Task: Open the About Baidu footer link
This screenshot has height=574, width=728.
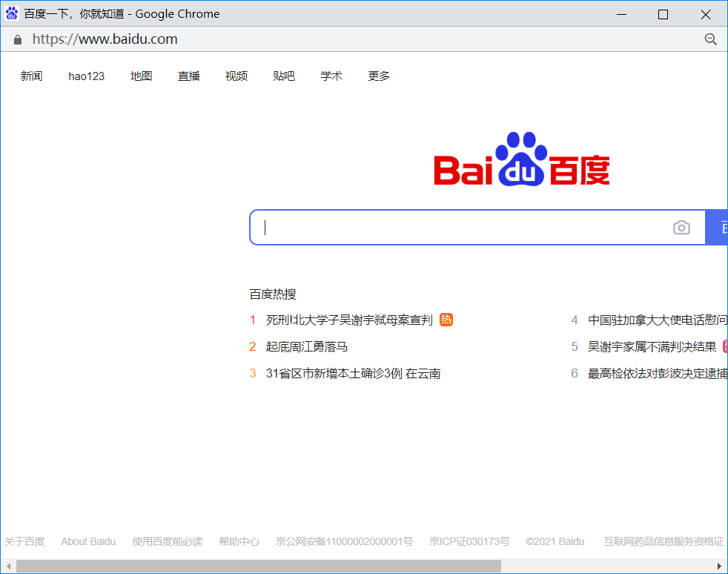Action: coord(88,541)
